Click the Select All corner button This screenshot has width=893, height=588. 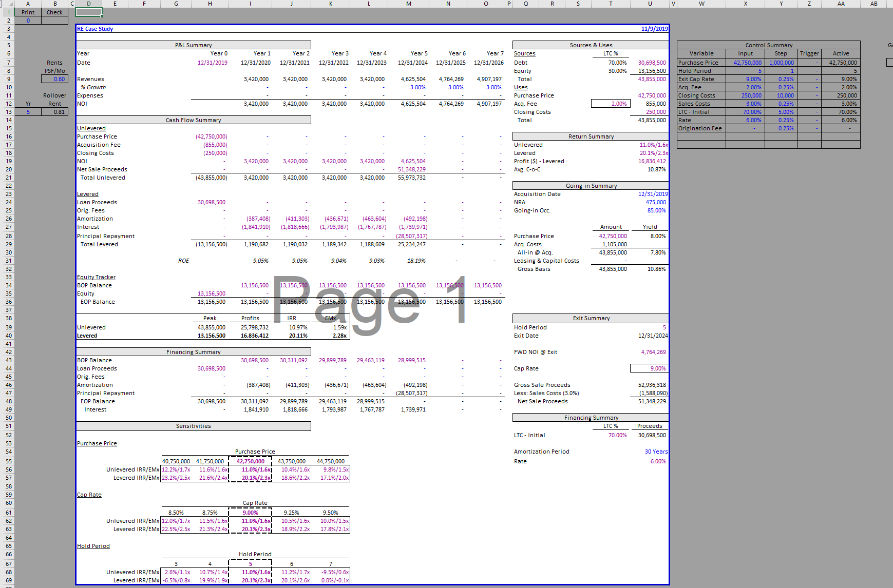pos(9,4)
